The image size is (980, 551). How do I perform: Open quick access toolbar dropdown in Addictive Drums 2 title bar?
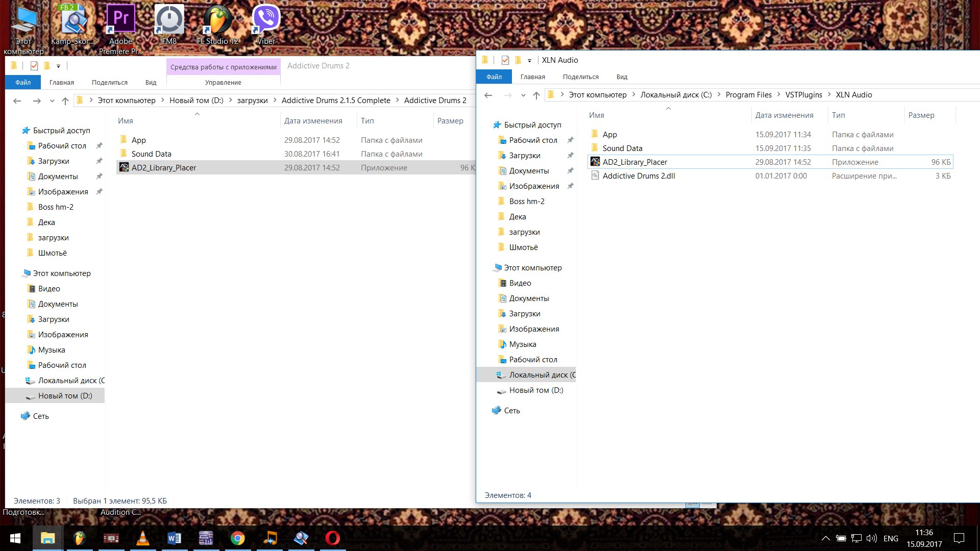(58, 66)
